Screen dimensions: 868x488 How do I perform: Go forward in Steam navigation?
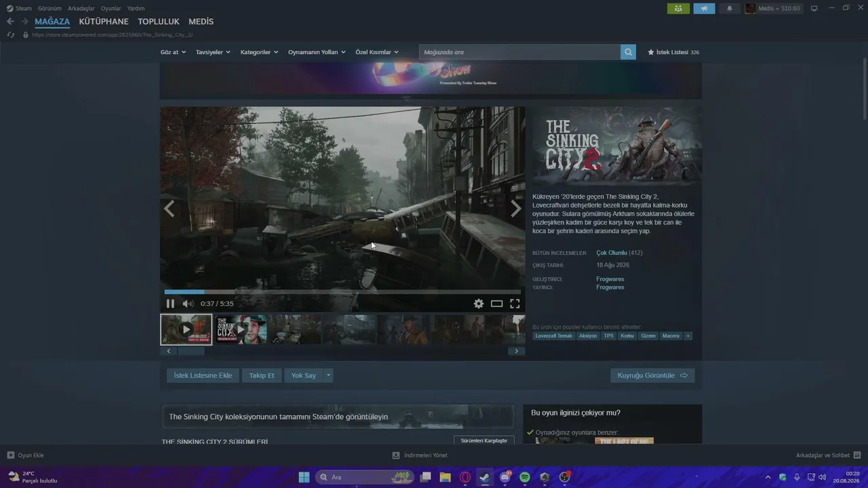(25, 22)
